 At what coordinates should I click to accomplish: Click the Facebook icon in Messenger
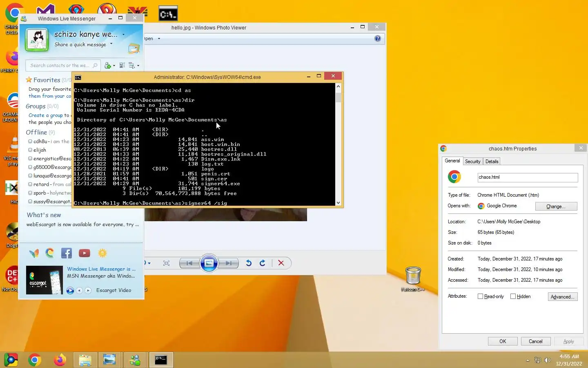pos(67,253)
